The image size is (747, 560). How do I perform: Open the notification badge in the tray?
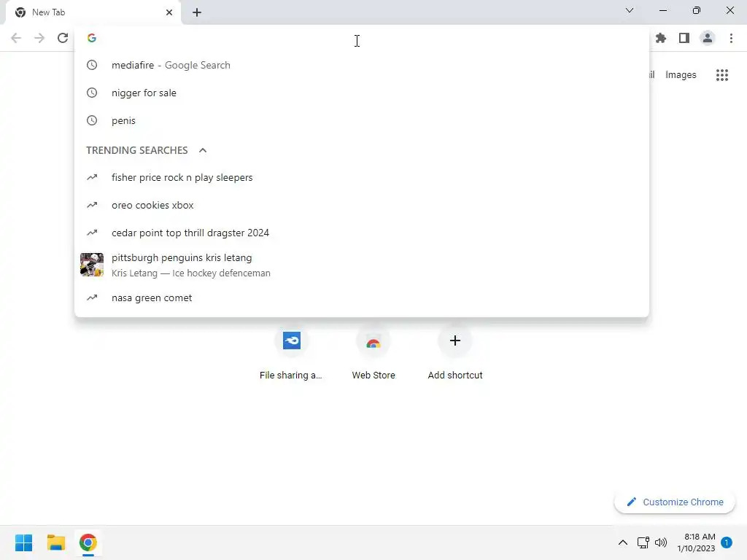coord(727,542)
